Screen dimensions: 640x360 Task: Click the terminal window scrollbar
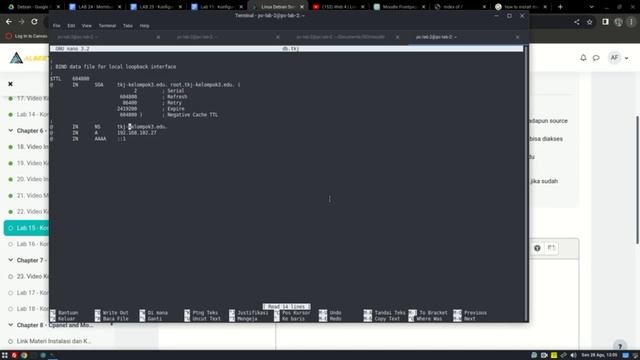(526, 183)
